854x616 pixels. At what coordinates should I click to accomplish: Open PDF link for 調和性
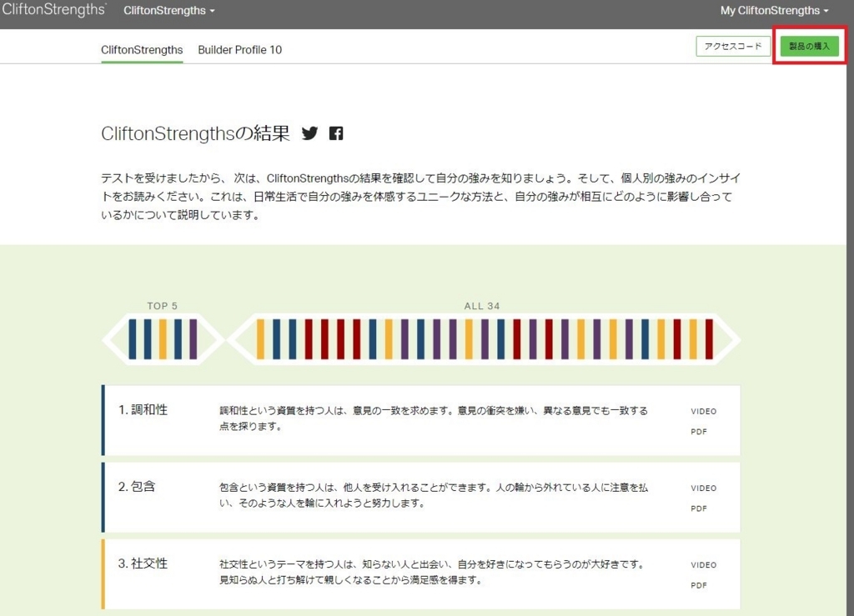click(x=699, y=432)
